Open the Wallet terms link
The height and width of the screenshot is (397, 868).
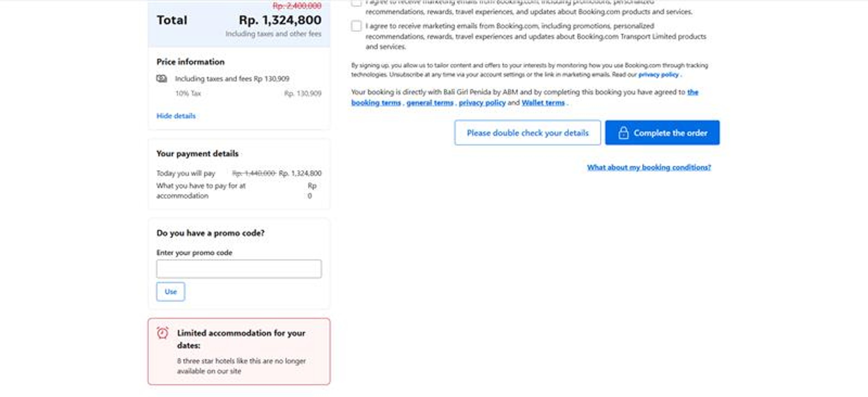[x=543, y=103]
